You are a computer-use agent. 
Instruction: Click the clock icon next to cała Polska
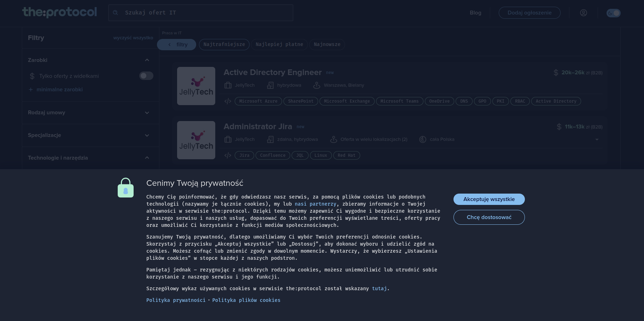point(423,139)
